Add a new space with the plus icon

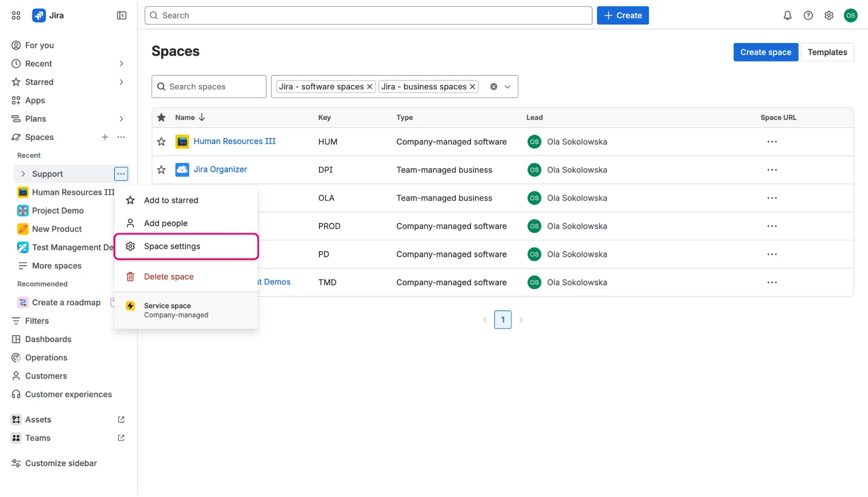click(105, 137)
